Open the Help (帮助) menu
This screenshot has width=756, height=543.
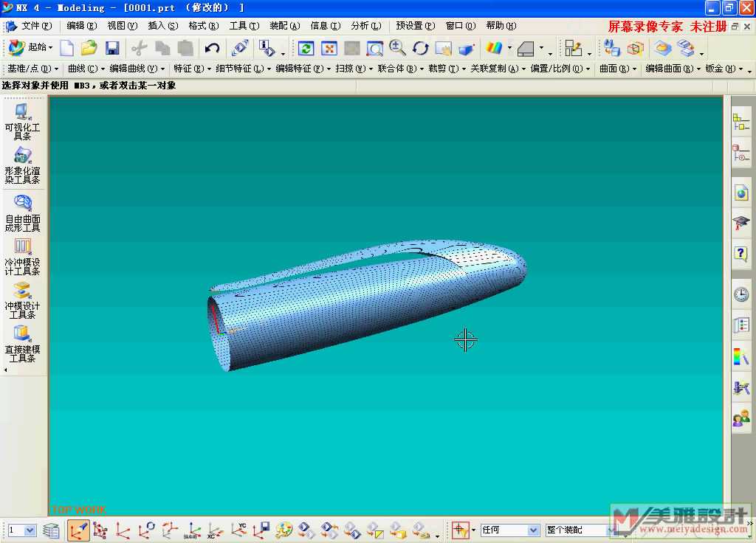coord(501,26)
